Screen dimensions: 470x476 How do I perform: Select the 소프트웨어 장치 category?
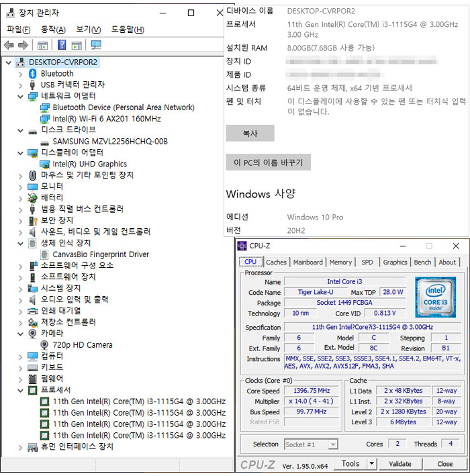[x=68, y=277]
